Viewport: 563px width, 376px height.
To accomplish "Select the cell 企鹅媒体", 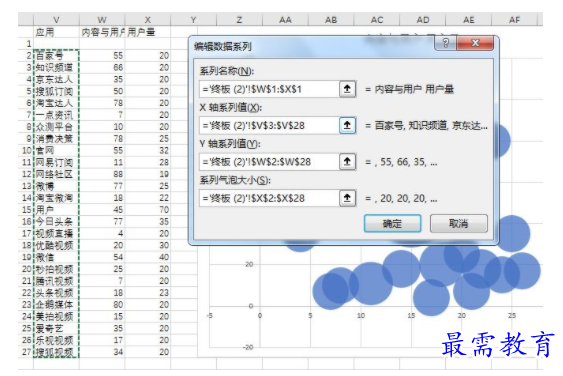I will point(56,305).
